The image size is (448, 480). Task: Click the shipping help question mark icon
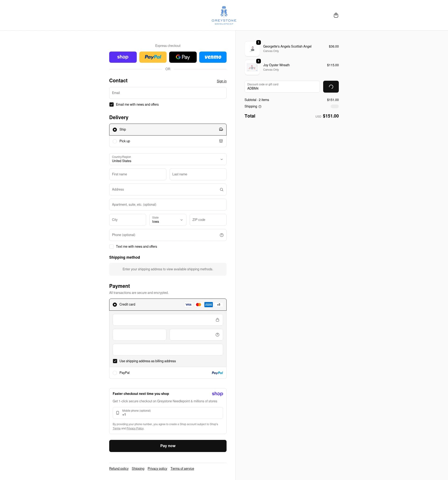(x=260, y=107)
